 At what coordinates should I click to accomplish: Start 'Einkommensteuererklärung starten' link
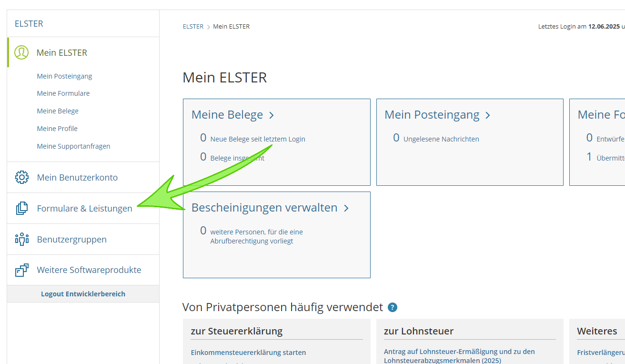point(248,353)
